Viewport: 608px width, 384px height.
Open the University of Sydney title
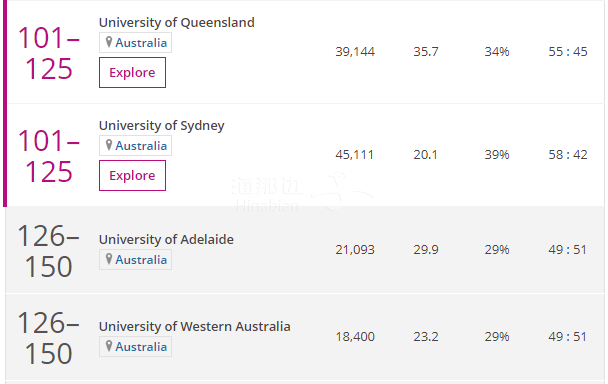point(162,126)
